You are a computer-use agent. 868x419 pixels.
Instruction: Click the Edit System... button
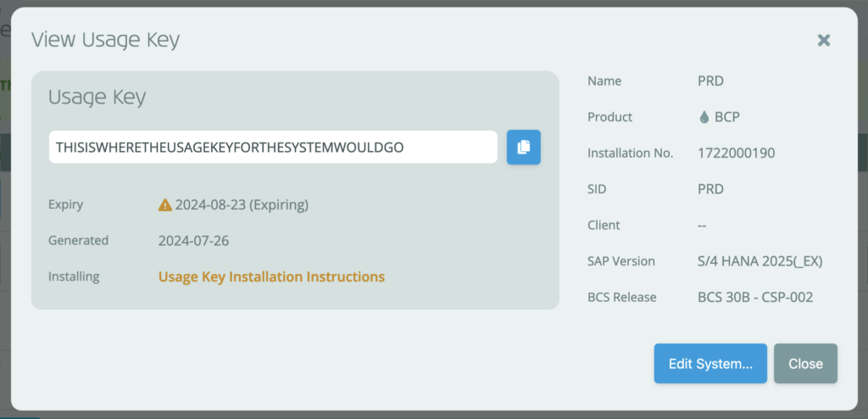click(x=710, y=364)
